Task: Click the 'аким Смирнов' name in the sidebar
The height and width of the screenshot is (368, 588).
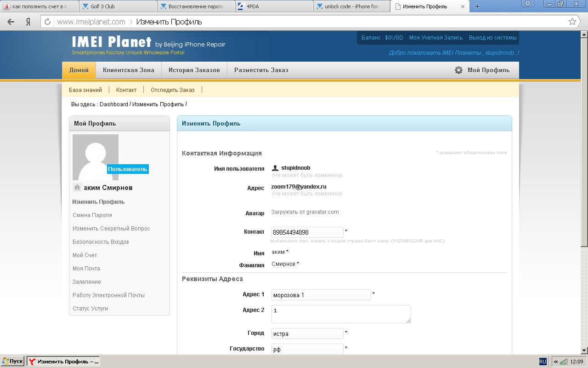Action: [108, 188]
